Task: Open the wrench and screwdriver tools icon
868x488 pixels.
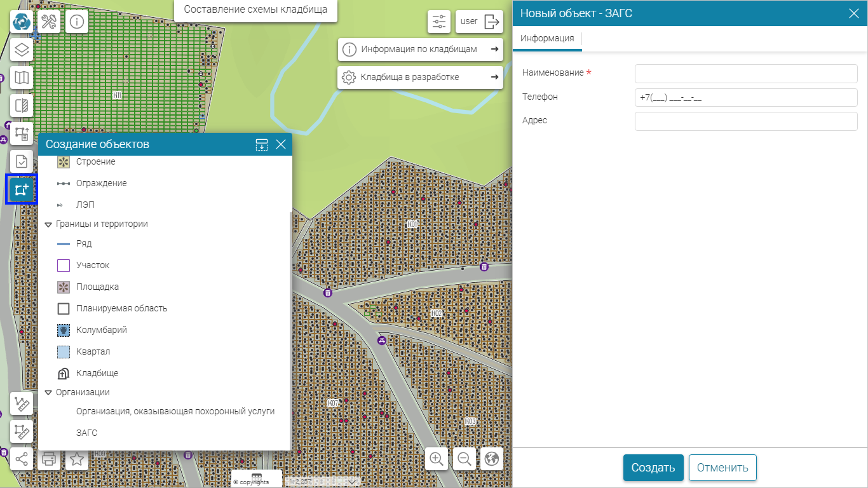Action: pyautogui.click(x=49, y=22)
